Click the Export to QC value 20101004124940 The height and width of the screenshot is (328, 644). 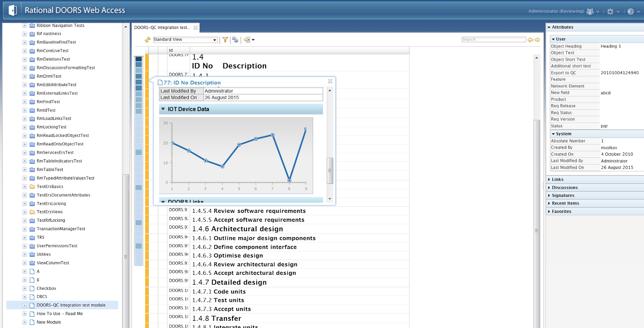pos(620,73)
